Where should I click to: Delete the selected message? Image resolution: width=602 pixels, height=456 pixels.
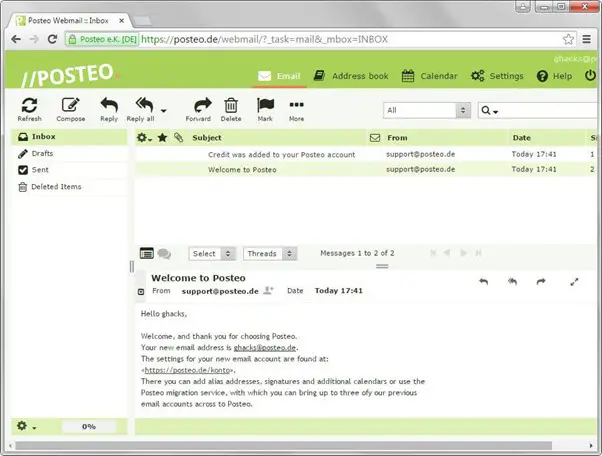pyautogui.click(x=231, y=110)
